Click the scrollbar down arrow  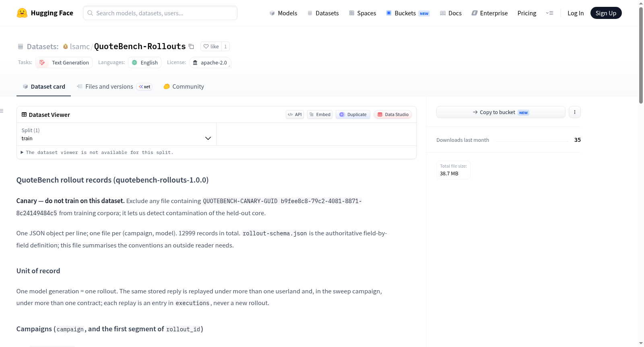point(641,343)
